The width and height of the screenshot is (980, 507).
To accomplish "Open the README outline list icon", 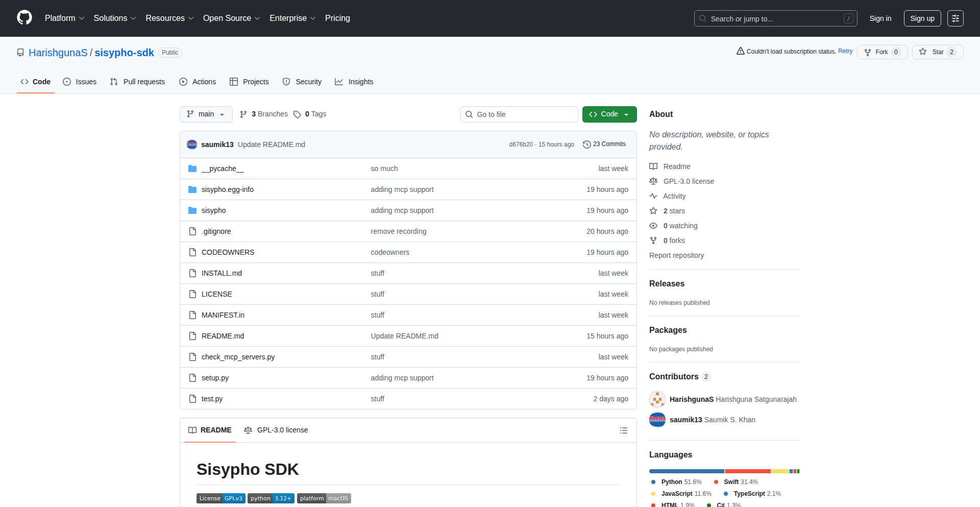I will tap(623, 430).
